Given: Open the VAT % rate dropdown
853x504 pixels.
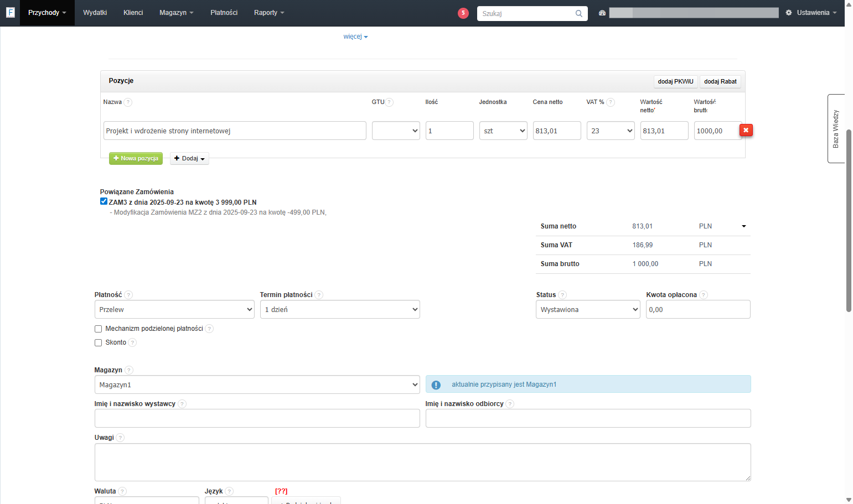Looking at the screenshot, I should (x=611, y=131).
